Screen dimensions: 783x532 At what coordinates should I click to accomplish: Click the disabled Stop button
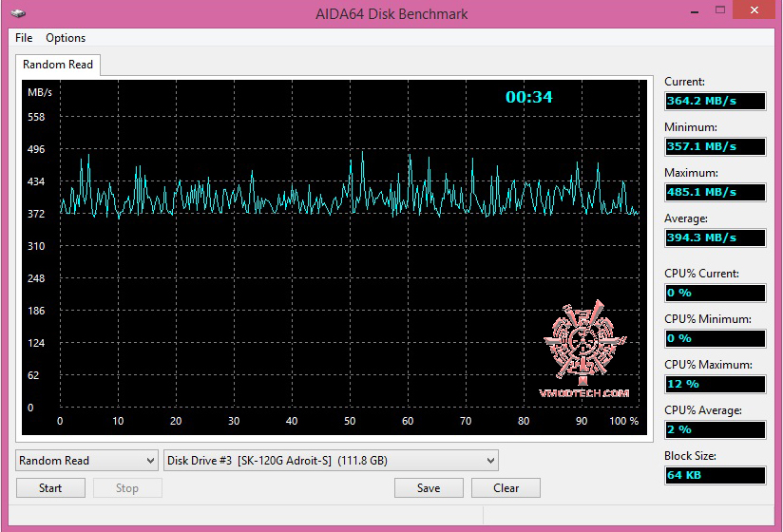126,488
